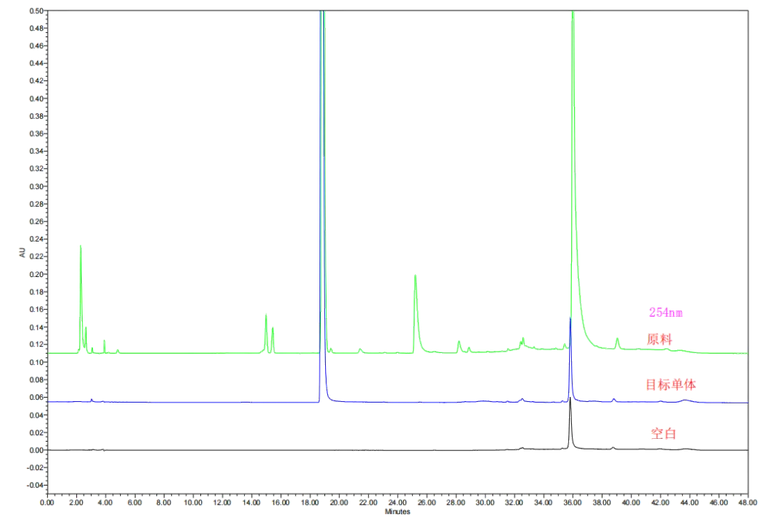The width and height of the screenshot is (772, 524).
Task: Click the 24.00 tick on the x-axis
Action: [397, 502]
